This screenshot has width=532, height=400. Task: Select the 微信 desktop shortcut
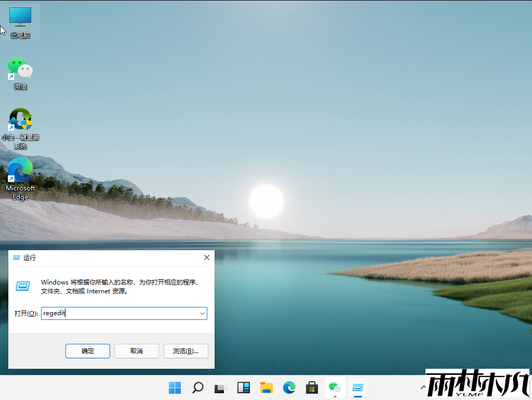pyautogui.click(x=20, y=73)
